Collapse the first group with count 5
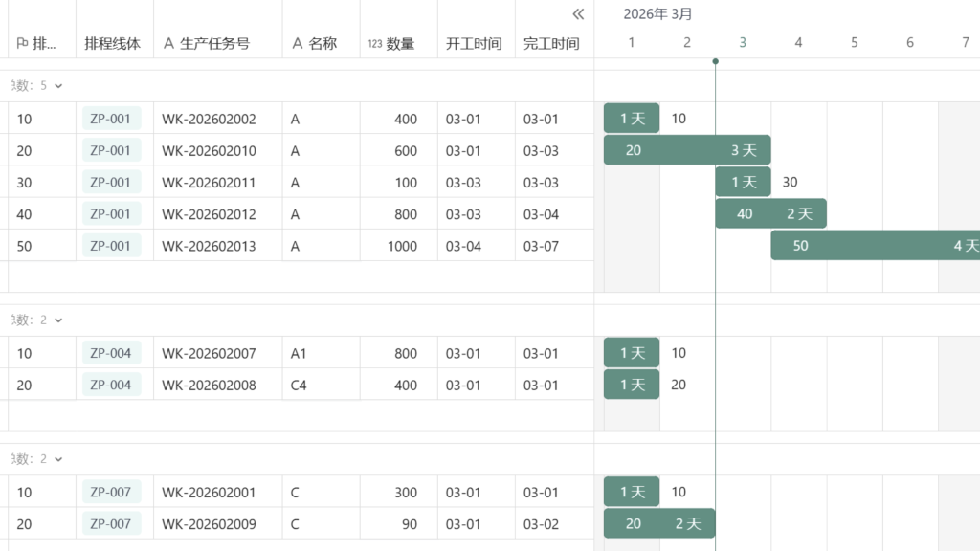This screenshot has width=980, height=551. (x=58, y=85)
